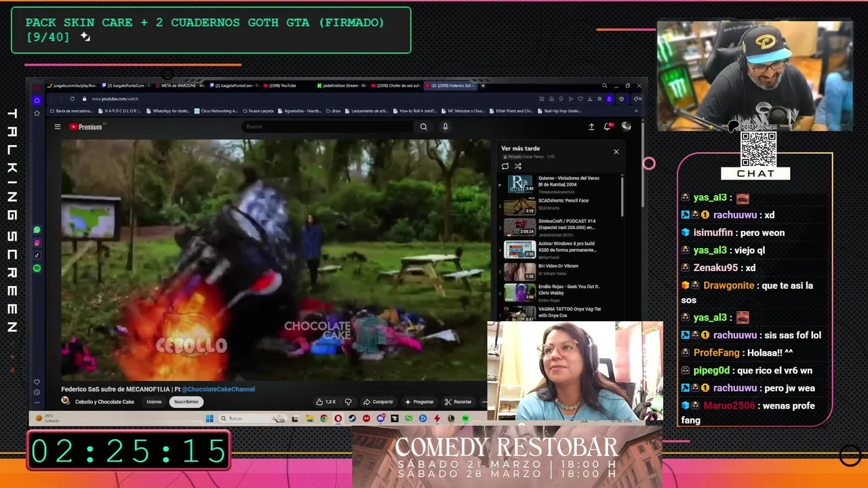Open Cebollo y Chocolate Cake channel name
This screenshot has width=868, height=488.
104,402
